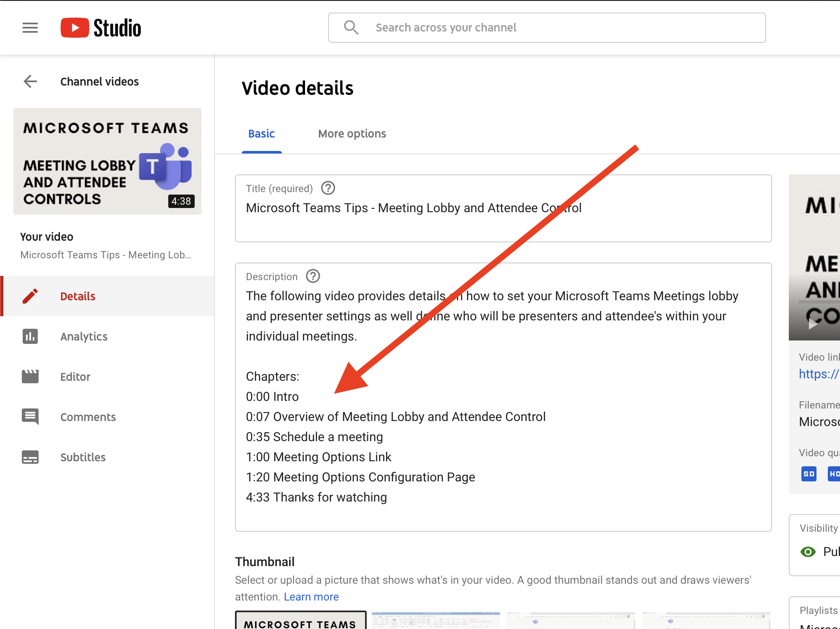The image size is (840, 629).
Task: Click the Subtitles icon in sidebar
Action: [x=30, y=457]
